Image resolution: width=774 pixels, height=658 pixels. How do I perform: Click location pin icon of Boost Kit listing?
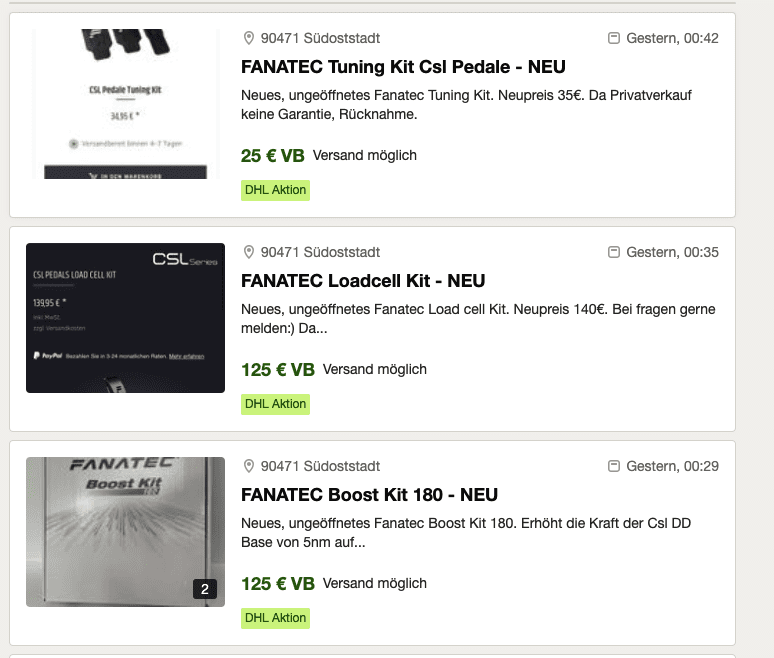249,466
